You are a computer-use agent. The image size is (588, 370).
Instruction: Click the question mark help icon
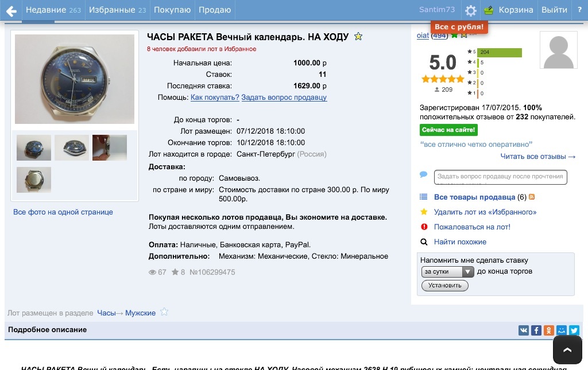[x=579, y=10]
